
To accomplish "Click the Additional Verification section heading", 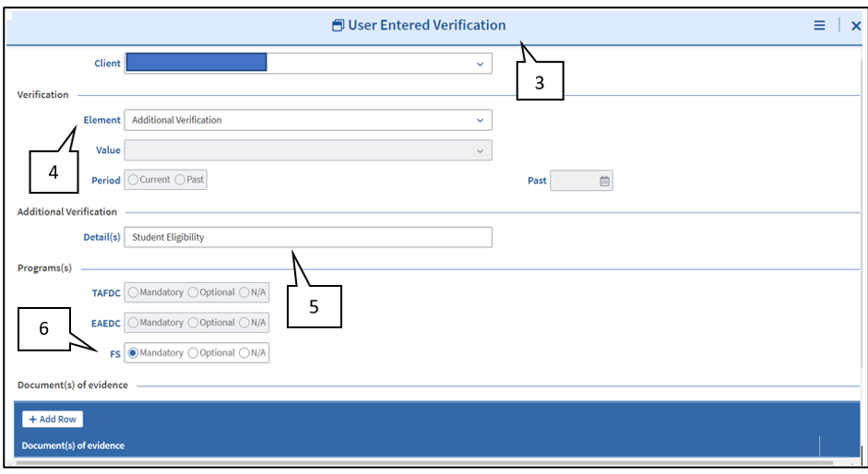I will (x=67, y=212).
